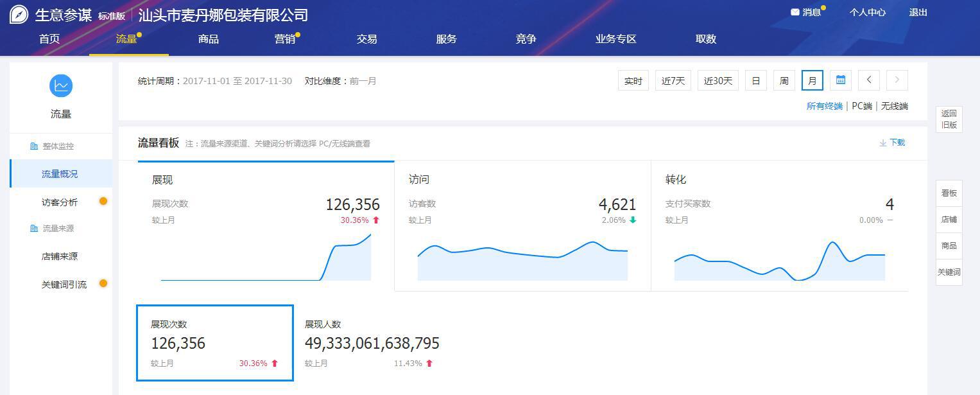Click the previous period left arrow

pyautogui.click(x=868, y=80)
